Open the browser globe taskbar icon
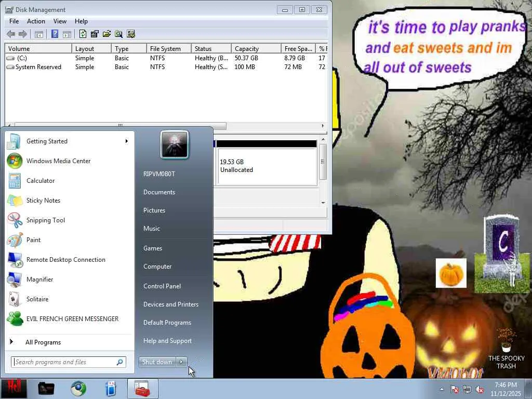The image size is (532, 399). point(78,389)
